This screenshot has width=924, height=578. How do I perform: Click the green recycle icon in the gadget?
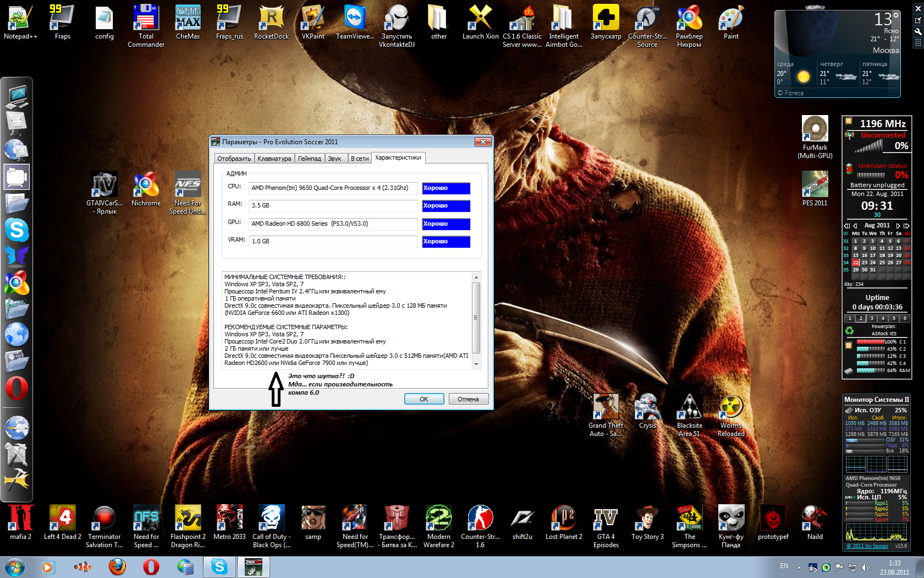tap(850, 330)
